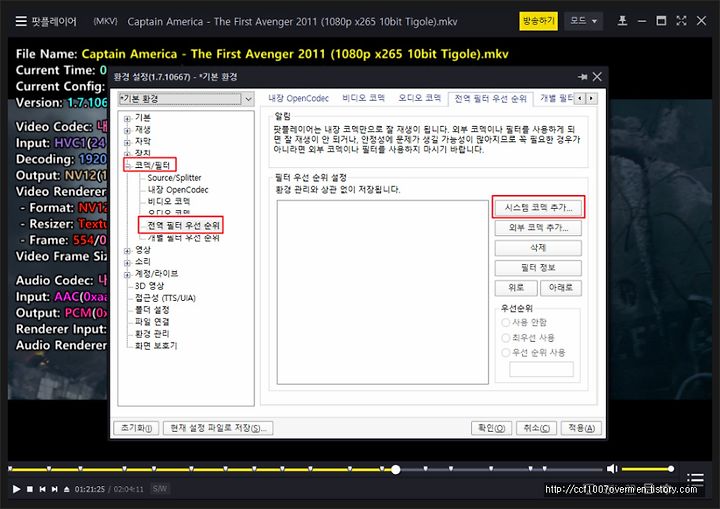
Task: Cancel with the 취소(C) button
Action: [536, 428]
